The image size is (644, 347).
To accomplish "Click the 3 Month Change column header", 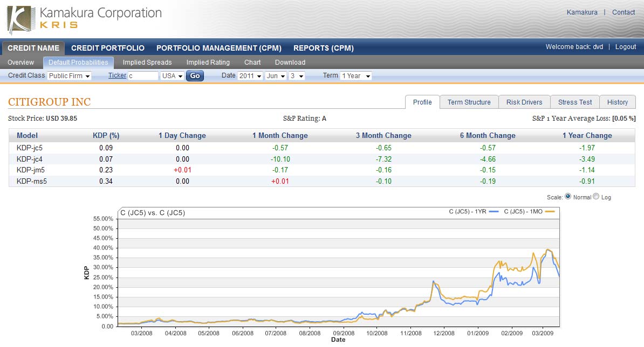I will 383,135.
